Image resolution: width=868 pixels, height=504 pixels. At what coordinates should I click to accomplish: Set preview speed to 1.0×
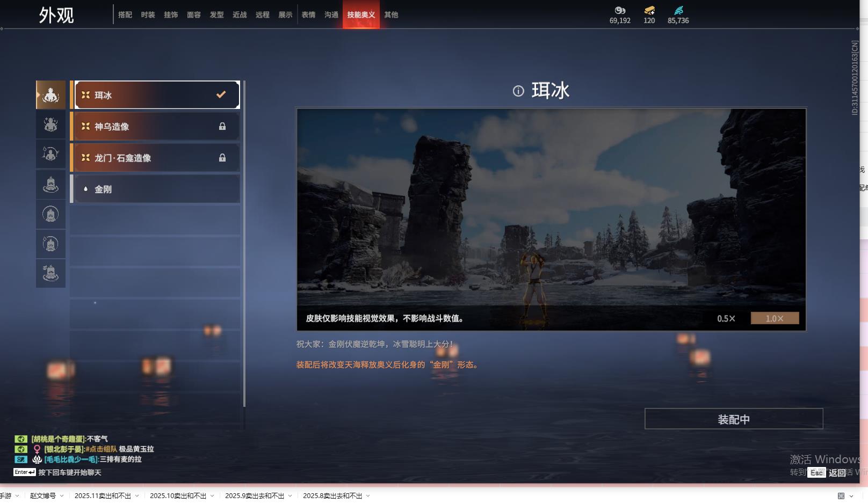click(x=775, y=318)
